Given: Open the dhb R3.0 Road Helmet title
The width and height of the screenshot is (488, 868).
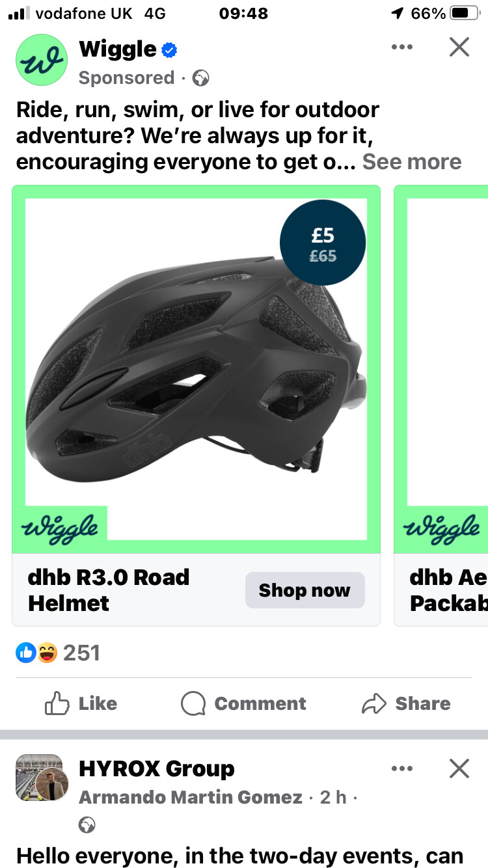Looking at the screenshot, I should [109, 590].
